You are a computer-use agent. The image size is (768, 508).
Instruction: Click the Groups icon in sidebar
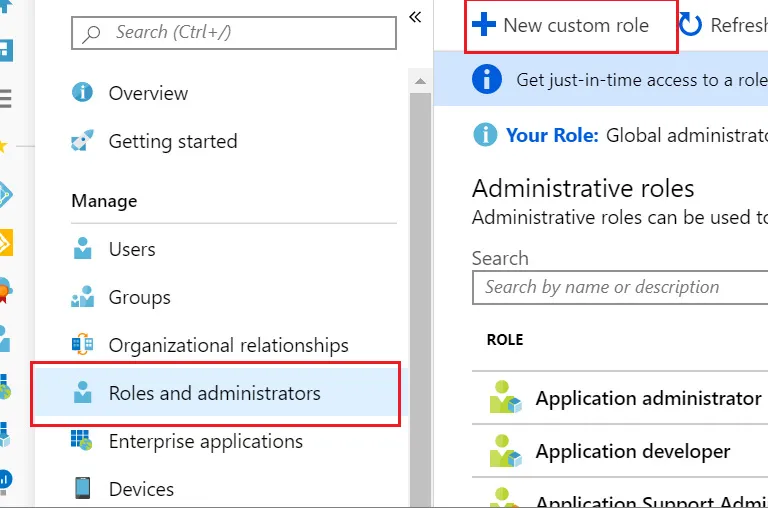[x=83, y=297]
